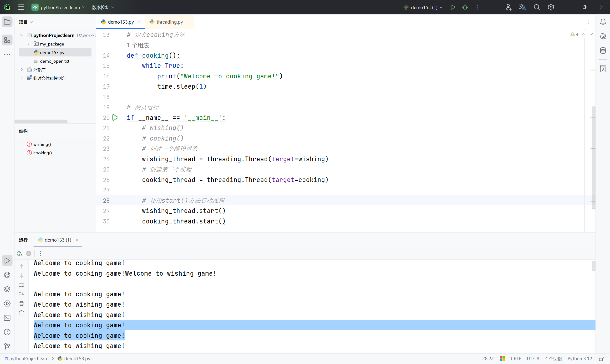Image resolution: width=610 pixels, height=364 pixels.
Task: Click the warnings count indicator
Action: 574,34
